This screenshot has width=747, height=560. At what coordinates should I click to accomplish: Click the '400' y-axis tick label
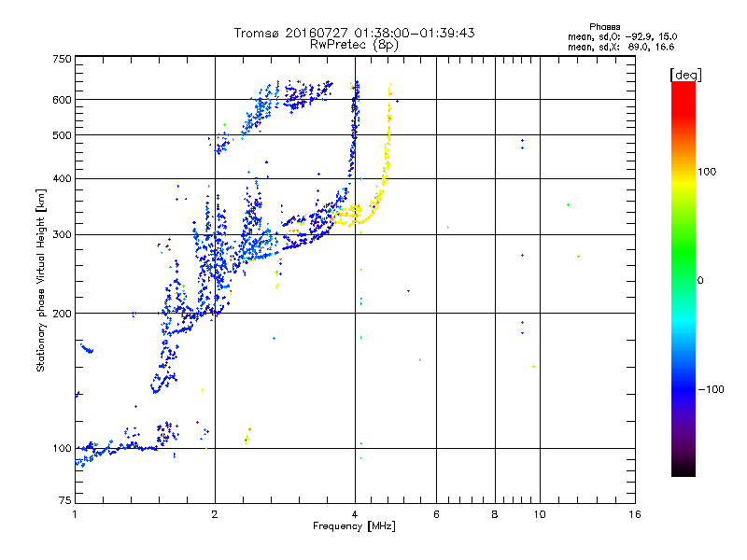pos(62,178)
